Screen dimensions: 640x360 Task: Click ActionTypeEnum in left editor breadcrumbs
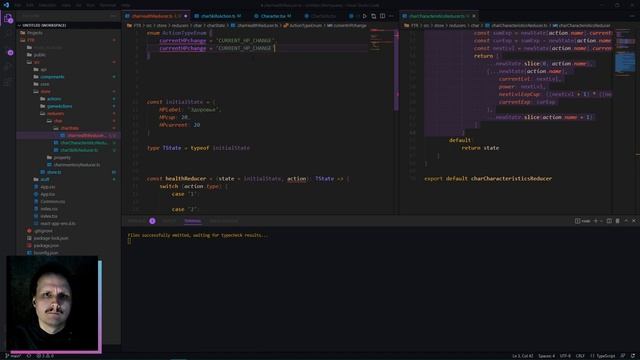pyautogui.click(x=305, y=25)
